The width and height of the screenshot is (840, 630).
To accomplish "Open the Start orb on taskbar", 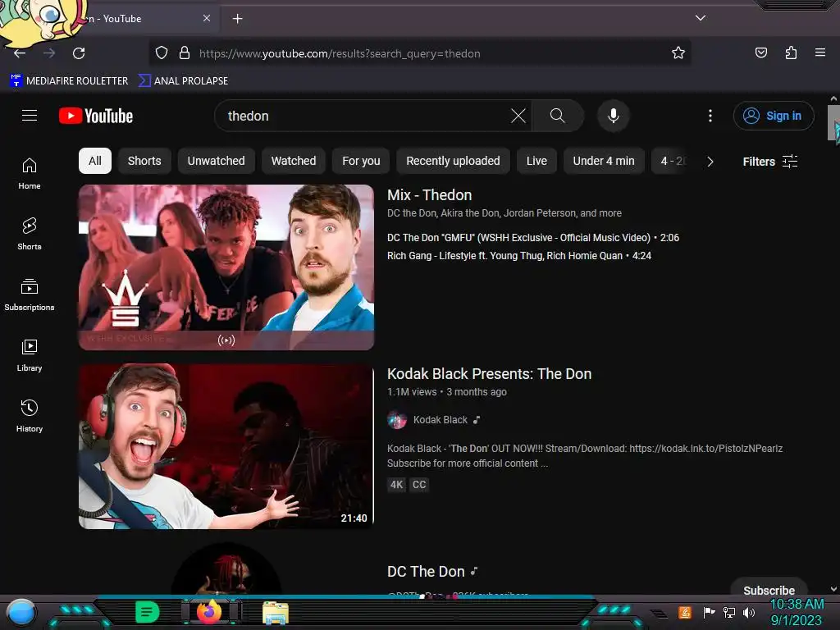I will (x=21, y=614).
